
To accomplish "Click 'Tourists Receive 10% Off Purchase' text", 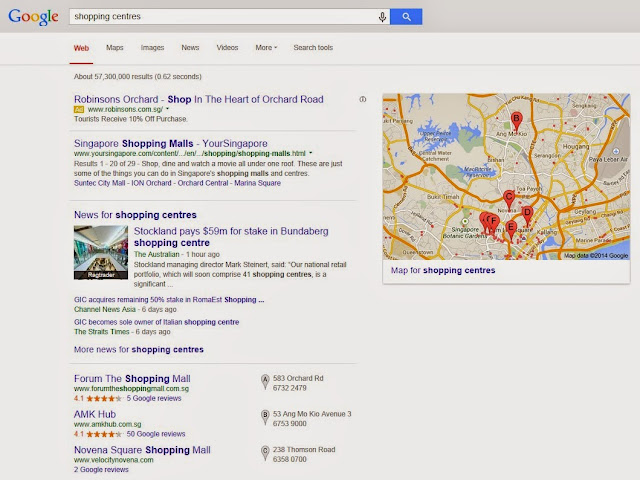I will click(131, 119).
